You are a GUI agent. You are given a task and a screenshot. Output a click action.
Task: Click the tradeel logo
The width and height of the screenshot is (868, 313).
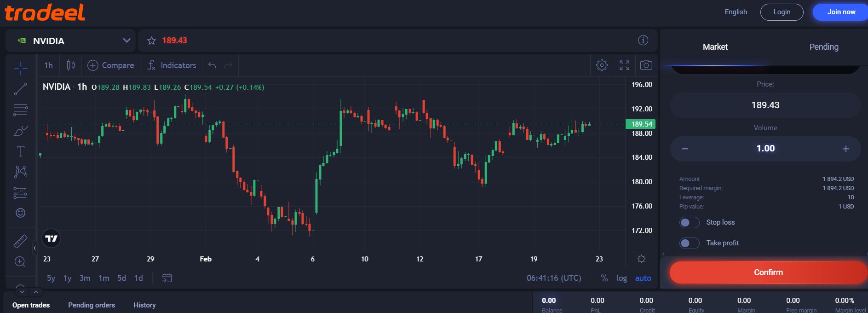(x=45, y=12)
